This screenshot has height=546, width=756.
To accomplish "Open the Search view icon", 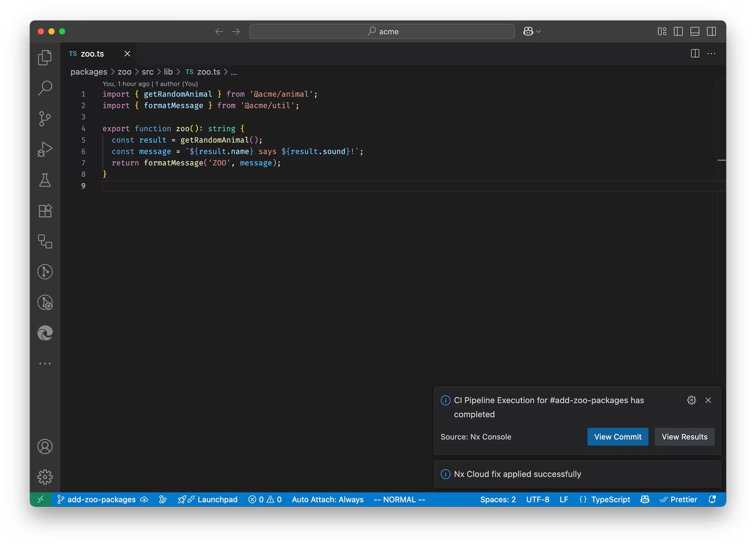I will click(x=45, y=88).
